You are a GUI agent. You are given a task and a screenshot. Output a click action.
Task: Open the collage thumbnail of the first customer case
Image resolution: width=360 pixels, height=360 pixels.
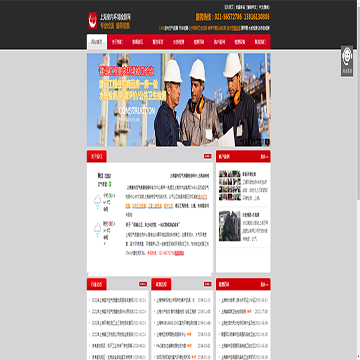pos(230,185)
